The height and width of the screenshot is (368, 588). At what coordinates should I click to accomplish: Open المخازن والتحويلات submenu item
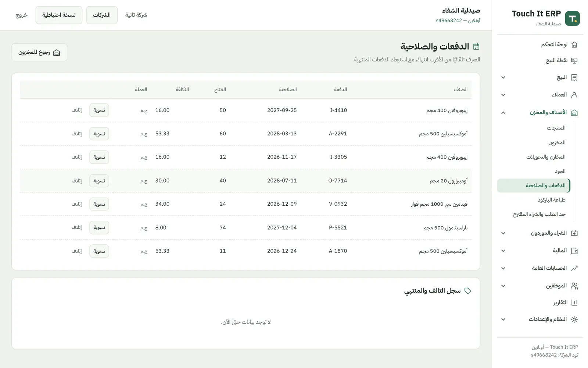pyautogui.click(x=546, y=157)
